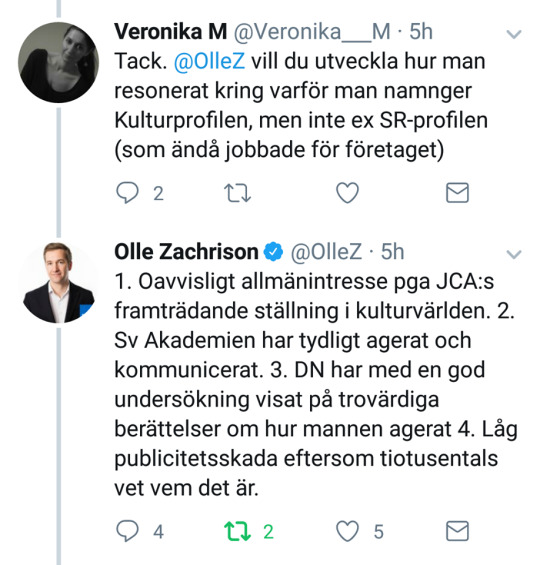Image resolution: width=540 pixels, height=565 pixels.
Task: Open 5h timestamp on Olle's tweet
Action: click(x=393, y=252)
